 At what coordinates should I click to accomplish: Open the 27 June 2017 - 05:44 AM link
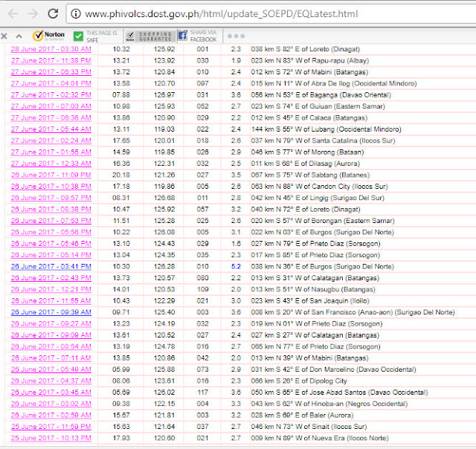pos(51,129)
